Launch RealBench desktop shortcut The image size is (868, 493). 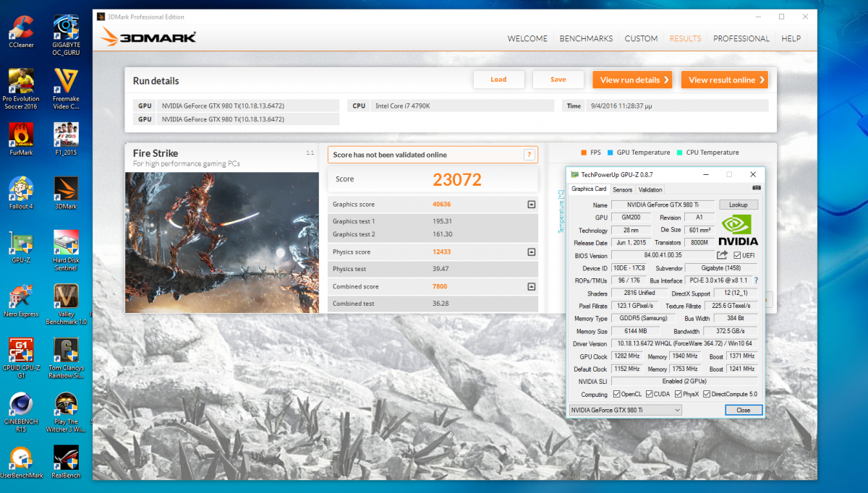66,463
